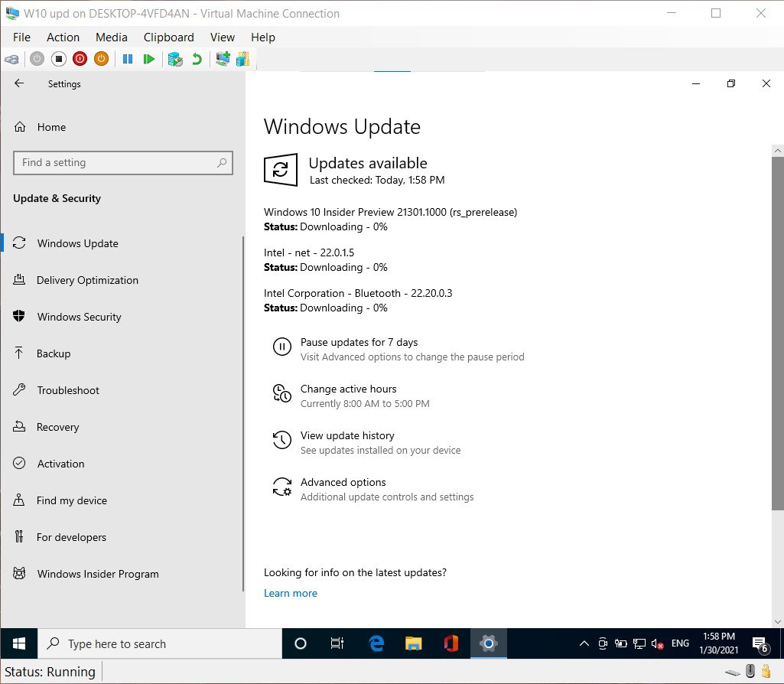Click the network tray icon
This screenshot has width=784, height=684.
click(639, 644)
